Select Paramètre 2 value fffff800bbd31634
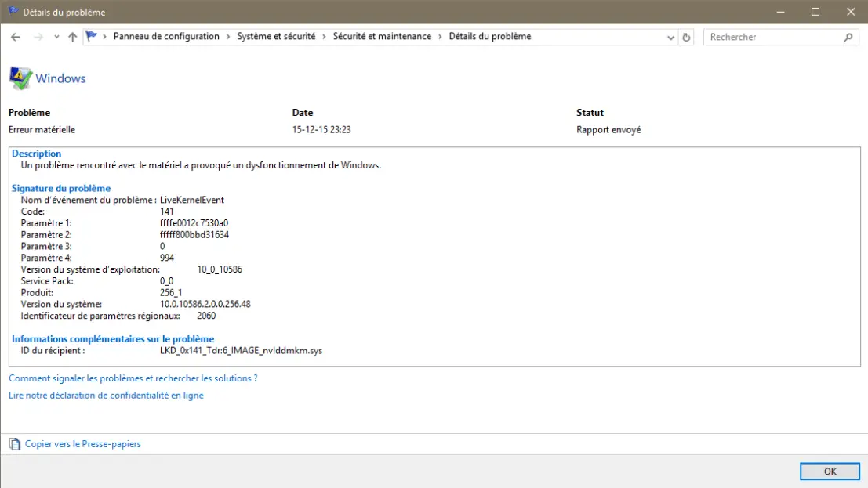 (x=194, y=235)
